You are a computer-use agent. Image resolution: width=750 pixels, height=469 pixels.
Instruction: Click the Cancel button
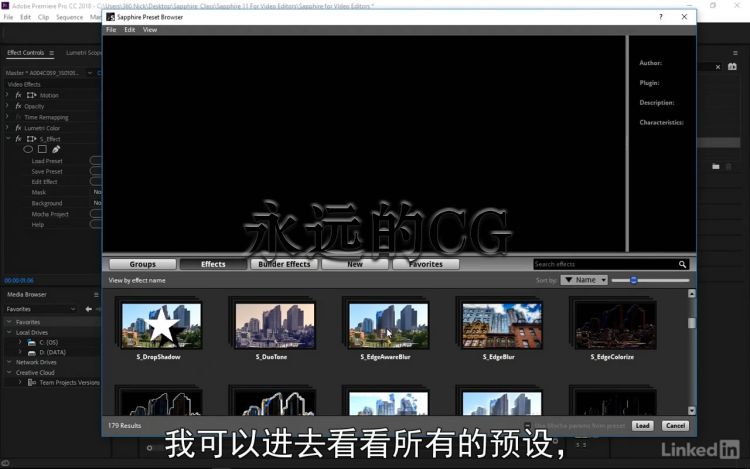point(675,425)
